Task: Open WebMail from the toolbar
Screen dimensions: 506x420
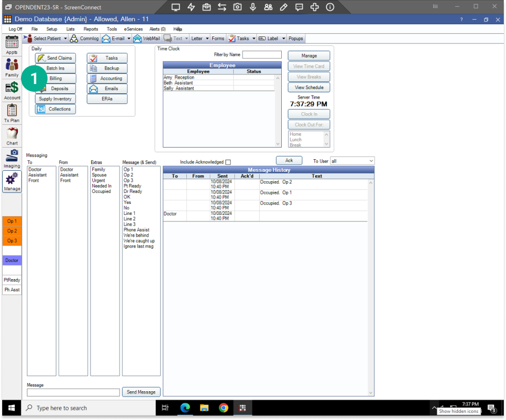Action: tap(147, 39)
